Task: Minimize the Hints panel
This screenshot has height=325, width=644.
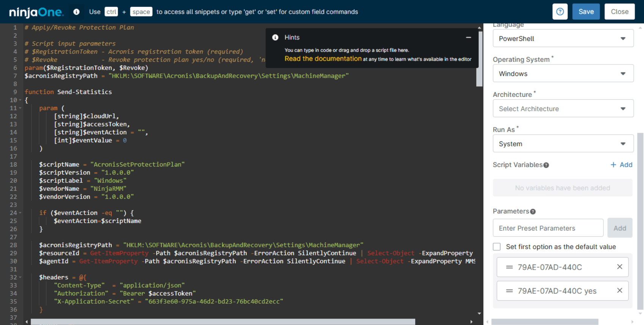Action: (468, 37)
